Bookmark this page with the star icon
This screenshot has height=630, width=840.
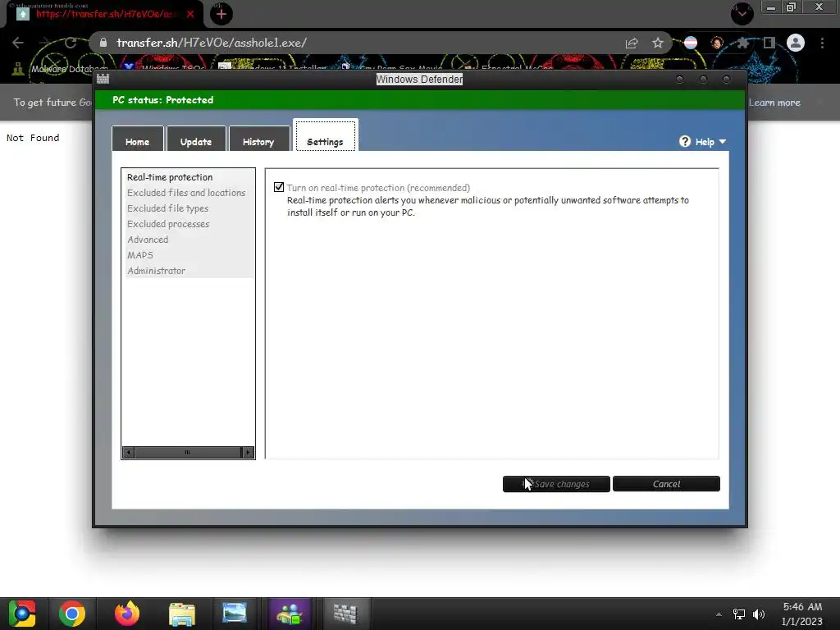pyautogui.click(x=658, y=43)
